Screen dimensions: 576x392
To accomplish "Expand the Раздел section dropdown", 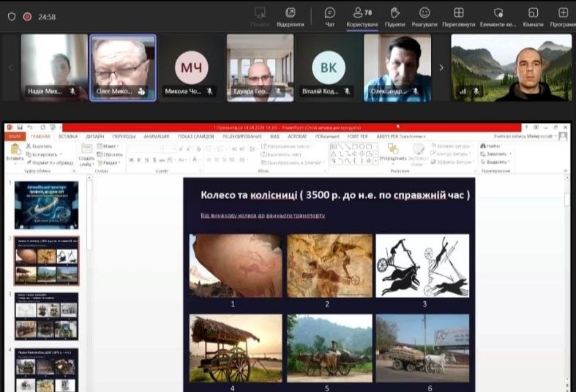I will tap(111, 162).
